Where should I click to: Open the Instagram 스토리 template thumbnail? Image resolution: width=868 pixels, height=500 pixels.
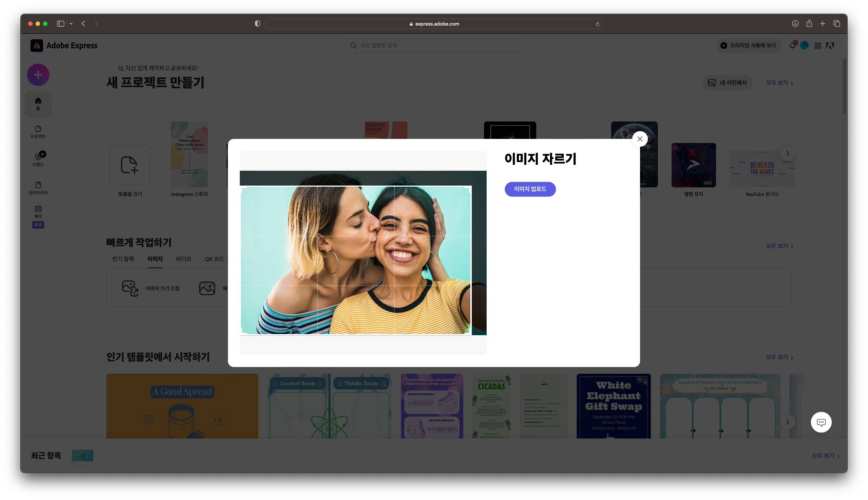(189, 154)
